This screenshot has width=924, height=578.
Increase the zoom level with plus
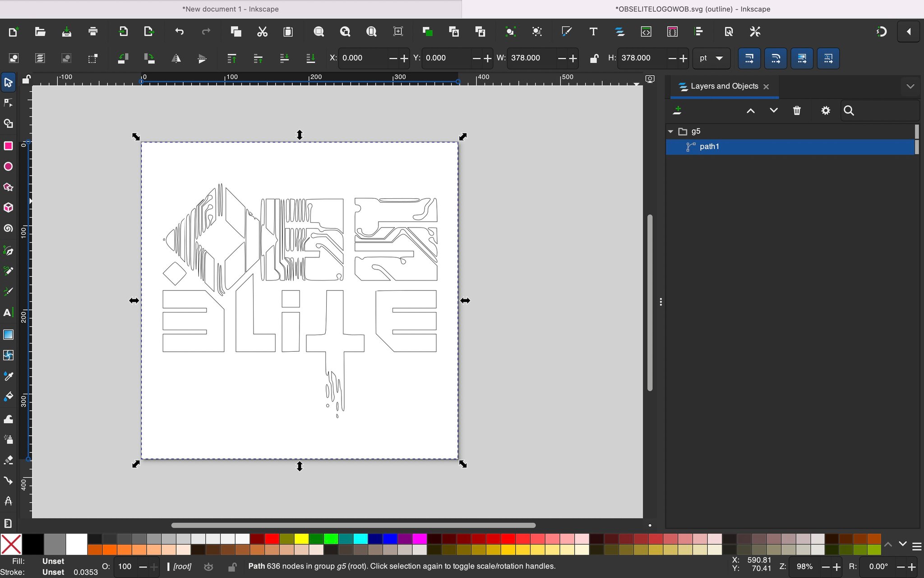click(837, 567)
